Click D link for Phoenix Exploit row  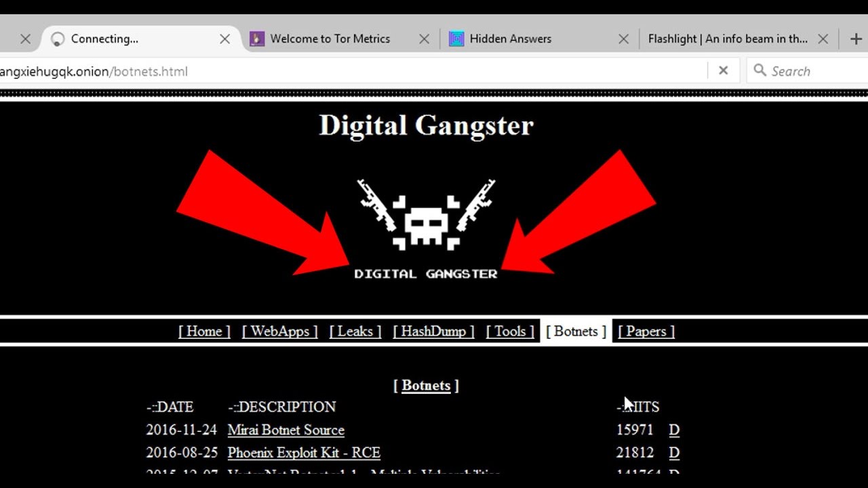(674, 453)
